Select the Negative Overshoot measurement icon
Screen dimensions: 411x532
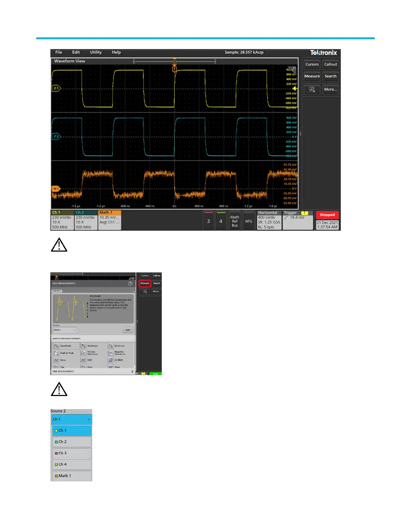pyautogui.click(x=110, y=353)
